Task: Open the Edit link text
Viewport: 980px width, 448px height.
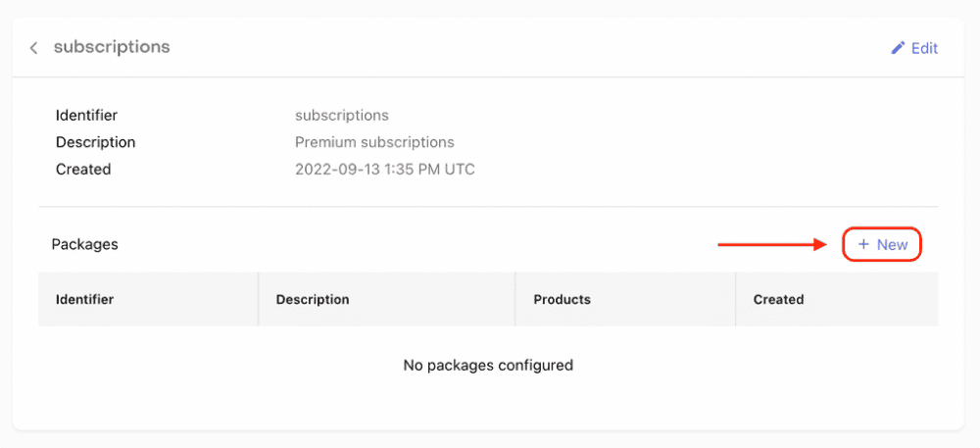Action: coord(924,48)
